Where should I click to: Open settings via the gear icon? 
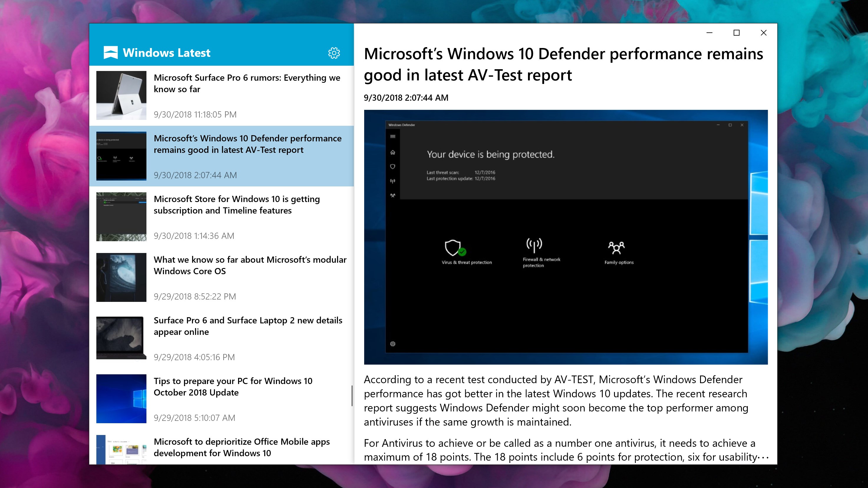point(334,53)
